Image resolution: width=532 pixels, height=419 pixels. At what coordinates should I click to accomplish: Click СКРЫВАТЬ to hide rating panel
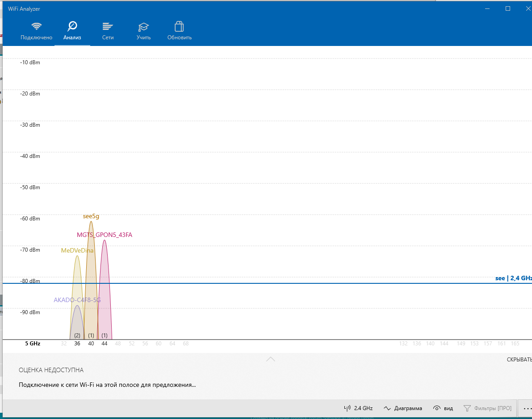point(519,360)
